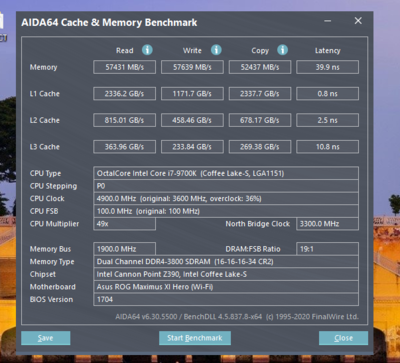Click the DRAM:FSB Ratio field
The width and height of the screenshot is (400, 363).
pyautogui.click(x=327, y=249)
